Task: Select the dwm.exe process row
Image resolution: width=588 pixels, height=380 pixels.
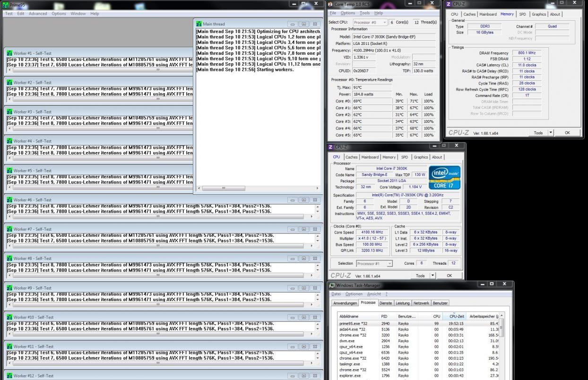Action: click(x=419, y=341)
